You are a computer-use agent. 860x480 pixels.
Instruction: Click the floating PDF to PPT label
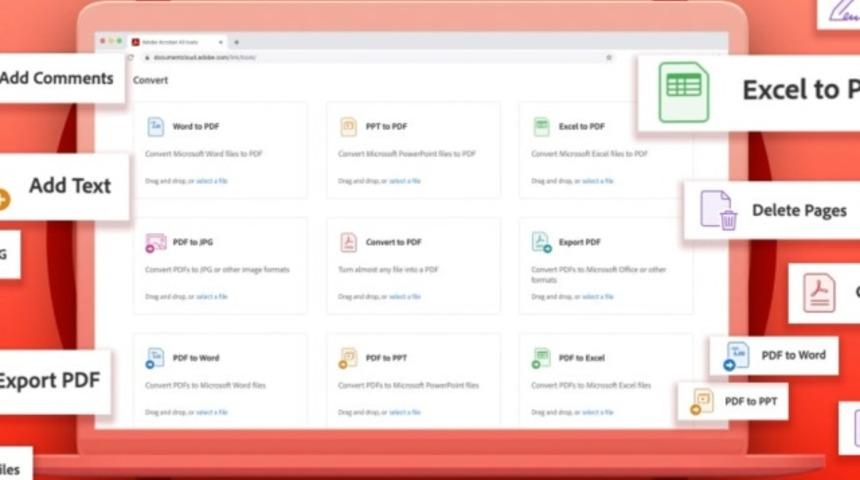tap(751, 402)
